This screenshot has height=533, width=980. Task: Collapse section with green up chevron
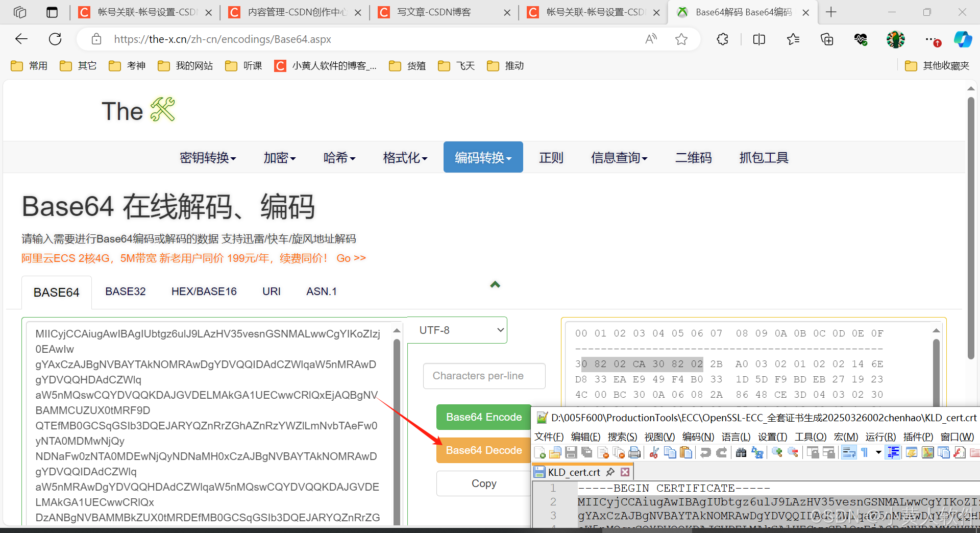tap(495, 284)
